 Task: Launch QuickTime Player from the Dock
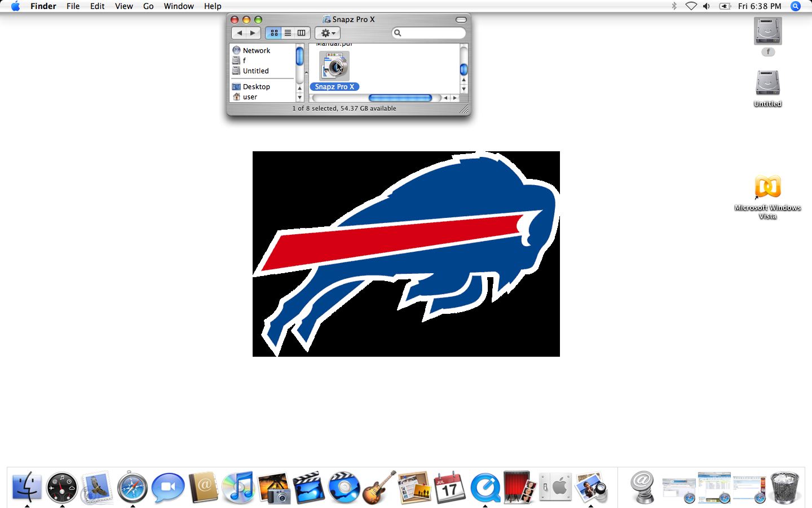[x=485, y=487]
